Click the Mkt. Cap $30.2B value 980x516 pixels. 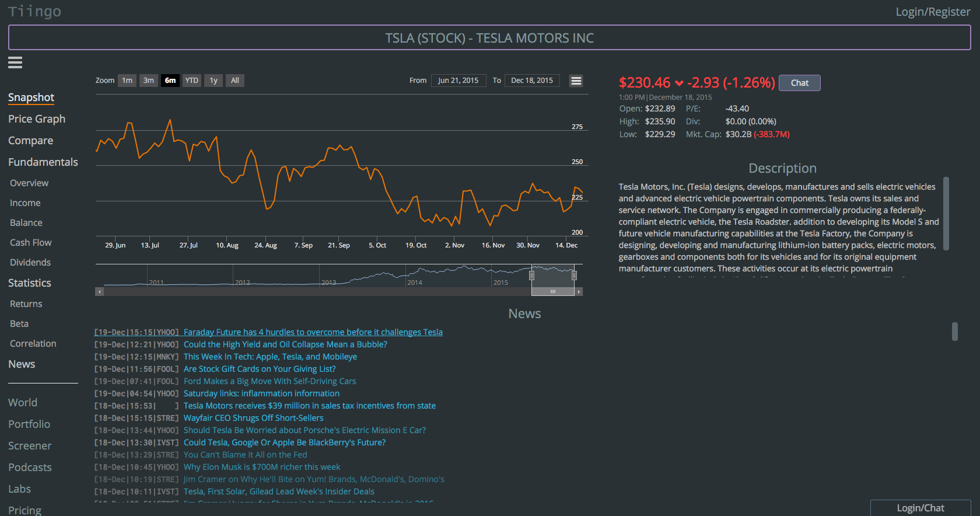pyautogui.click(x=738, y=134)
